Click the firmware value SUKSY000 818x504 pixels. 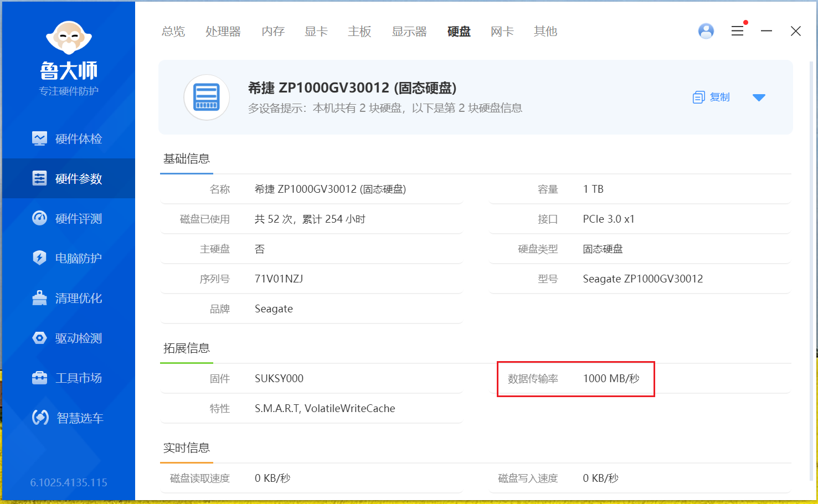click(x=279, y=379)
